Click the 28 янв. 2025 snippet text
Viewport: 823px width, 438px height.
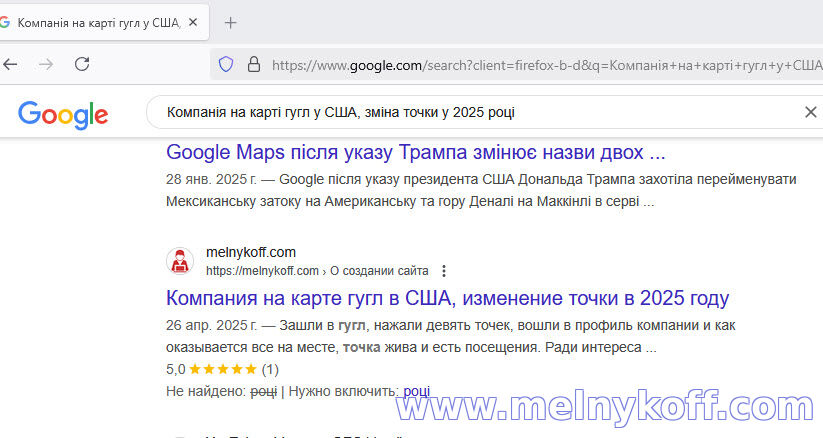(481, 190)
